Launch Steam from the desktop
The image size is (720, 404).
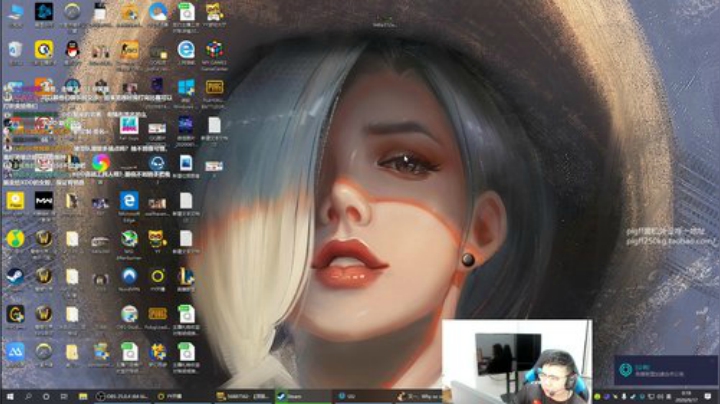(16, 278)
